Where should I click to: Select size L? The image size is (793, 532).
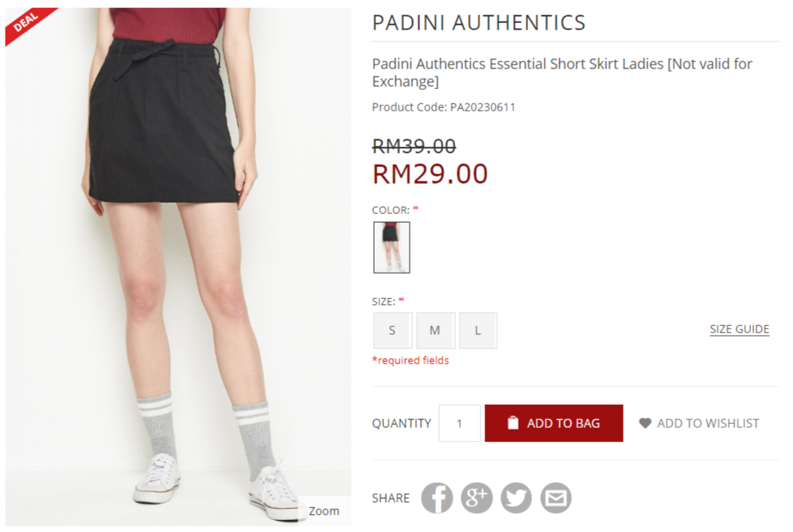pos(478,330)
